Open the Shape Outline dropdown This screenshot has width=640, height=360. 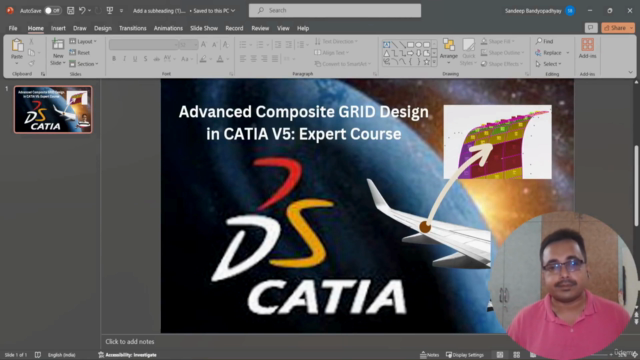pyautogui.click(x=502, y=53)
